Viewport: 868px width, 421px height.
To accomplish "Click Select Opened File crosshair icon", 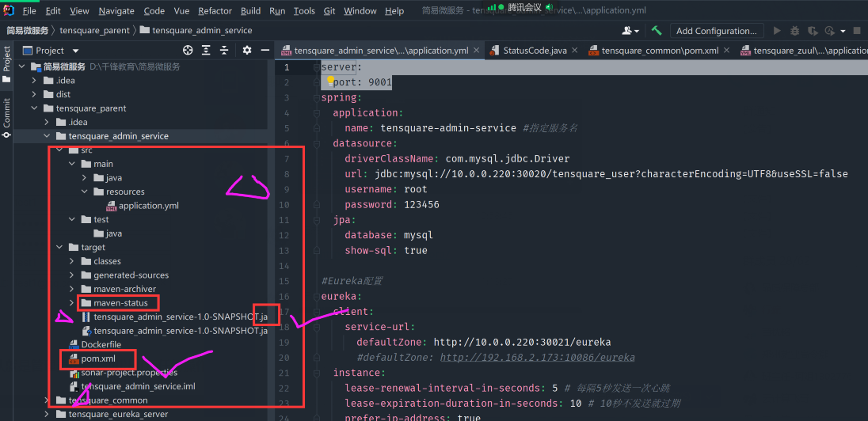I will (188, 51).
